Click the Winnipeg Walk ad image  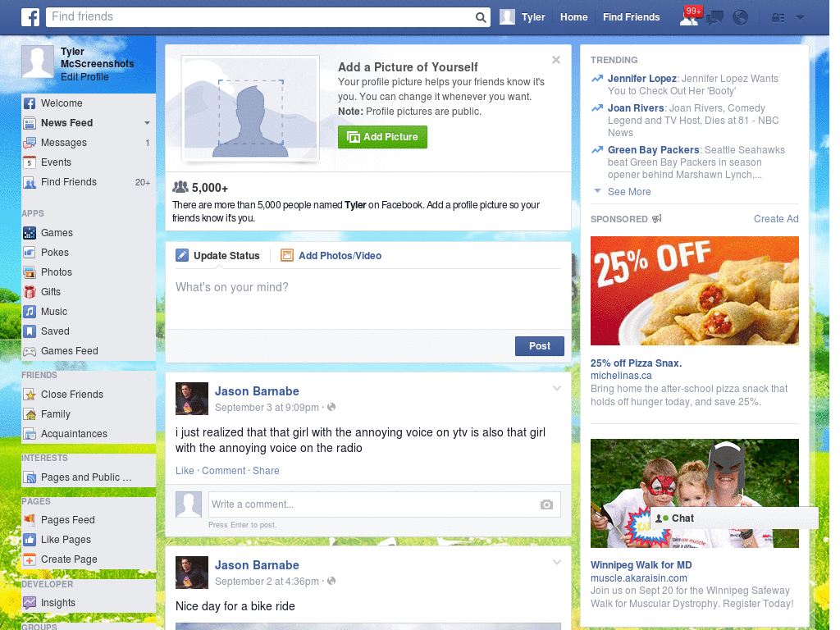click(x=694, y=493)
